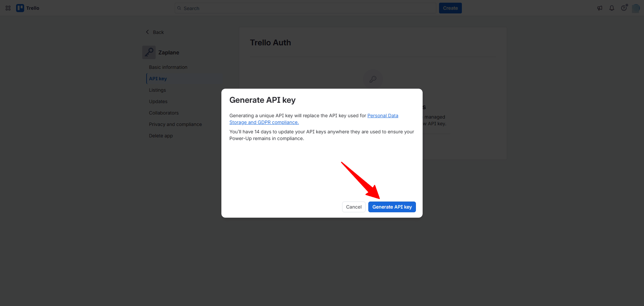Image resolution: width=644 pixels, height=306 pixels.
Task: Select API key sidebar item
Action: [158, 79]
